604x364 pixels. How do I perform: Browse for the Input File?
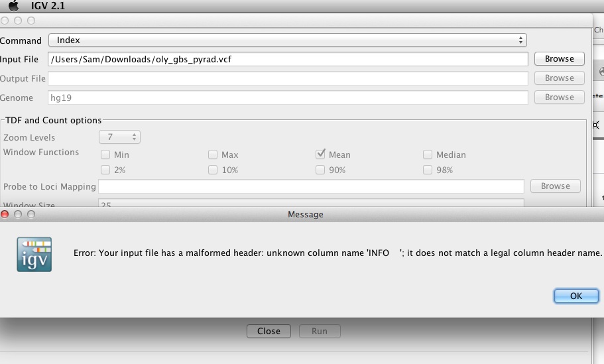(x=560, y=59)
